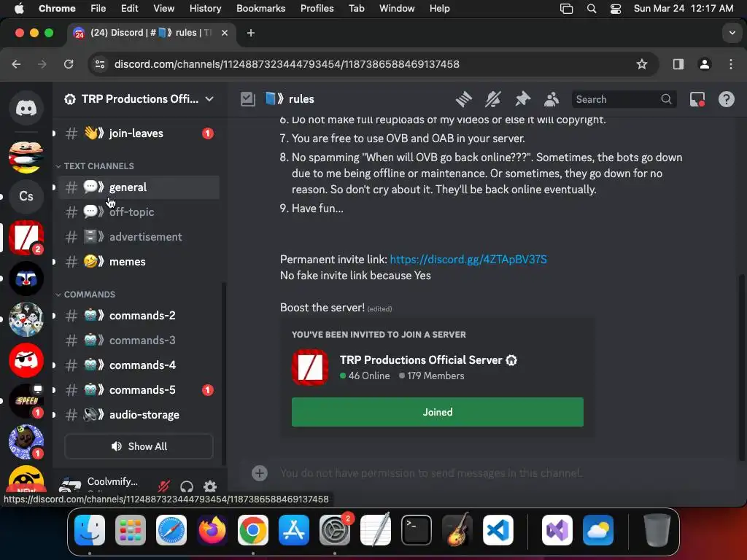
Task: Click the invite card server logo
Action: pyautogui.click(x=310, y=367)
